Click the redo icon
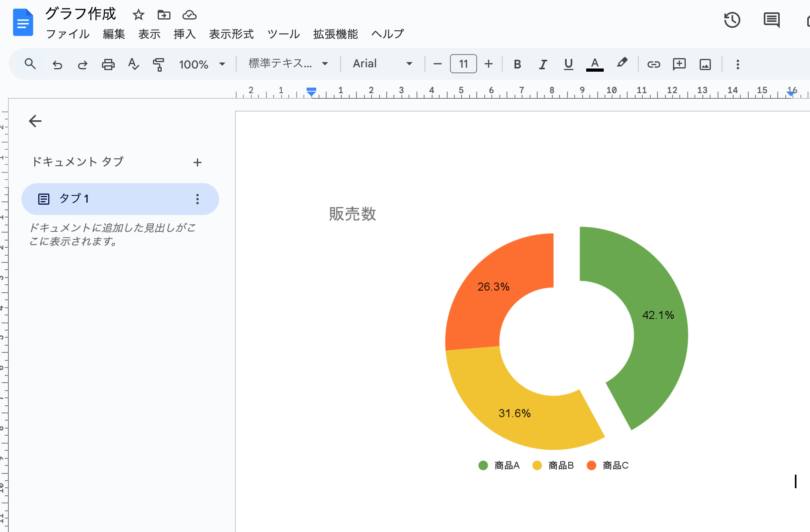Image resolution: width=810 pixels, height=532 pixels. [82, 64]
